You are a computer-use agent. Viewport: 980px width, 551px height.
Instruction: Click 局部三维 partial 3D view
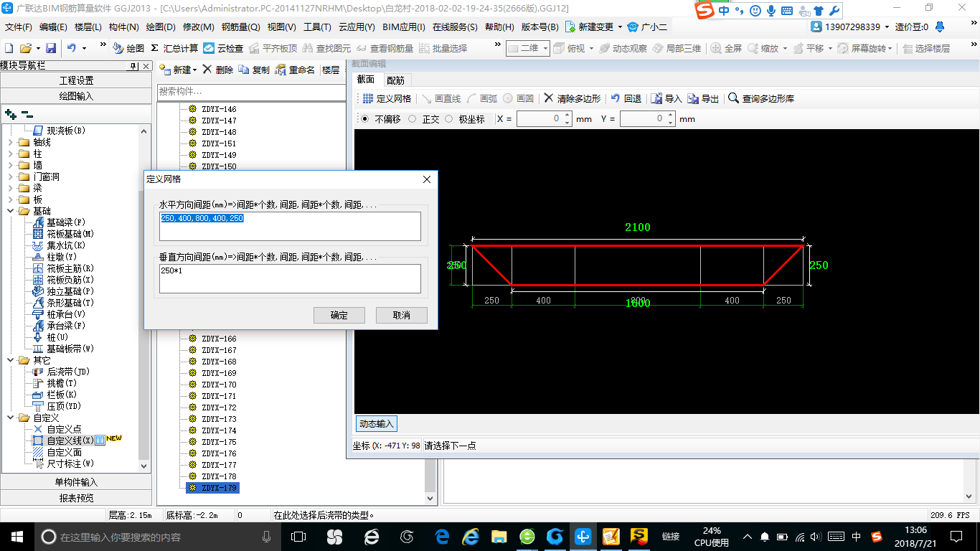(x=677, y=48)
